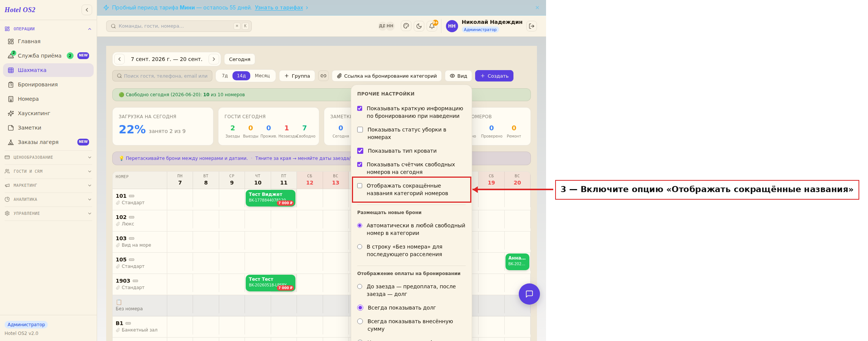Collapse the sidebar using the arrow icon
Screen dimensions: 868x341
point(87,10)
